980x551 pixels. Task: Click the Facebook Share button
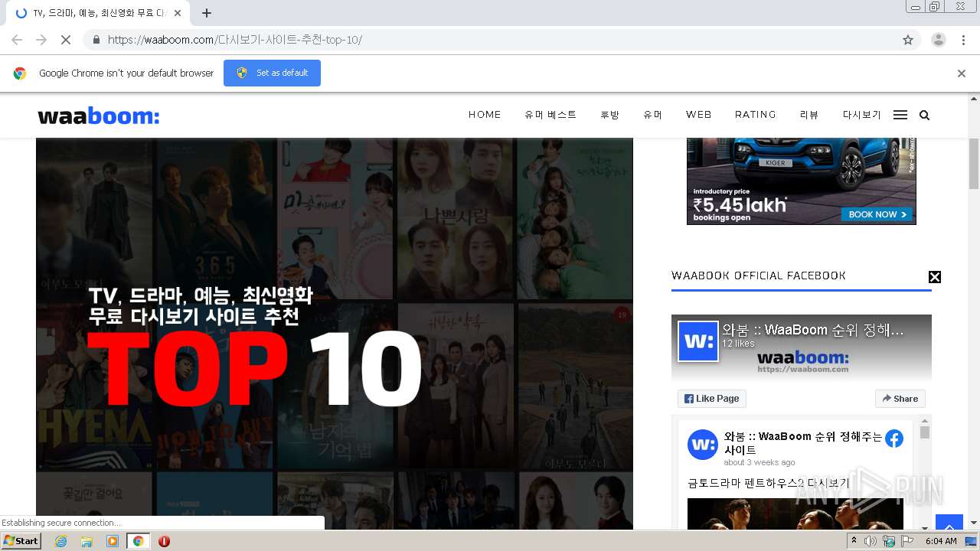pyautogui.click(x=900, y=399)
